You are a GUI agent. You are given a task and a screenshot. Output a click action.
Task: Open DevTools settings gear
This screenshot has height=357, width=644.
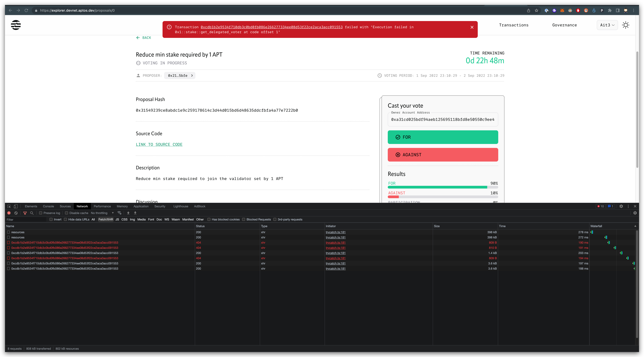click(621, 206)
